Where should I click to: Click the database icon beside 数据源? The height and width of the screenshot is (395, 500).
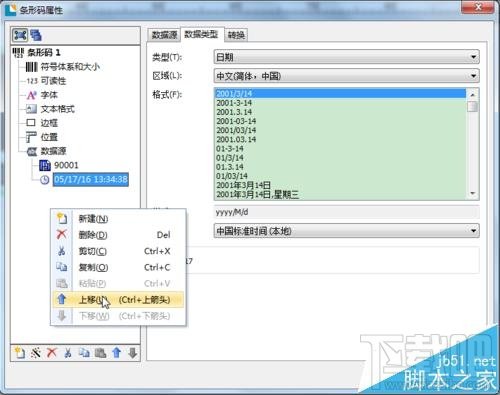32,151
